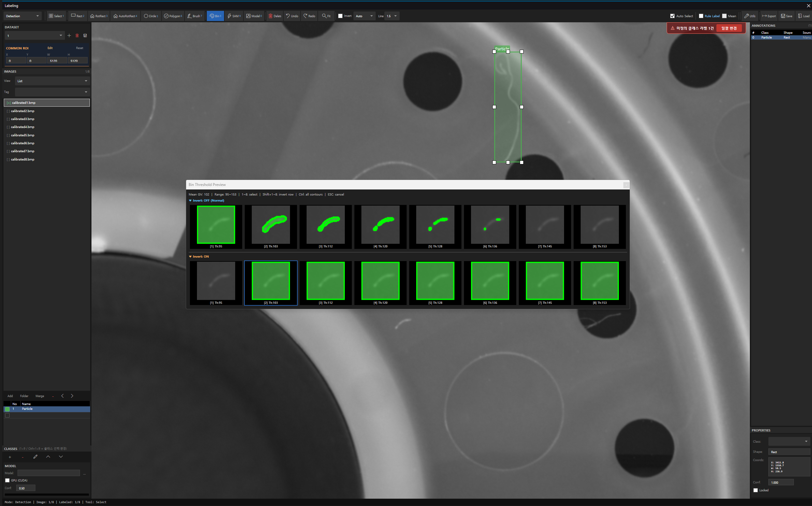Delete the dataset with red trash icon

tap(77, 35)
